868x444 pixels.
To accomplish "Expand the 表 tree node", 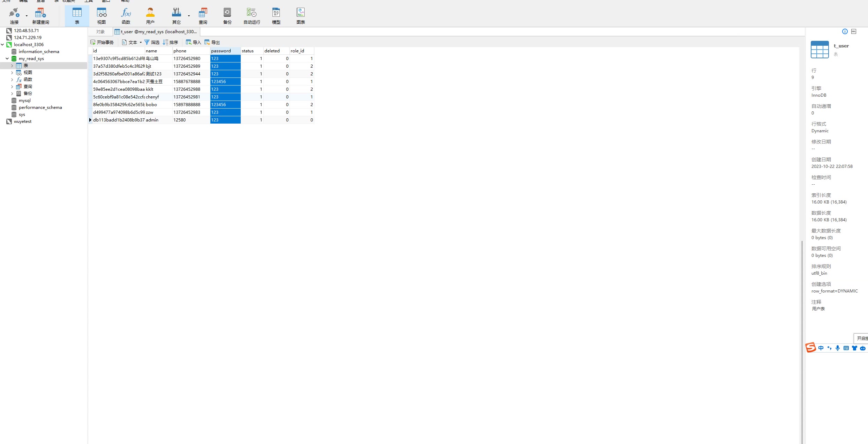I will click(x=12, y=66).
